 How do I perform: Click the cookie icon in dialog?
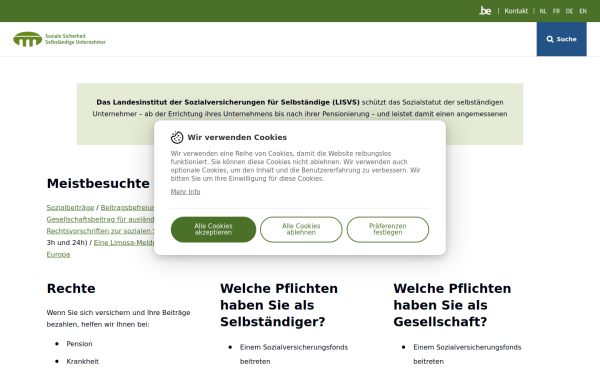[x=177, y=137]
